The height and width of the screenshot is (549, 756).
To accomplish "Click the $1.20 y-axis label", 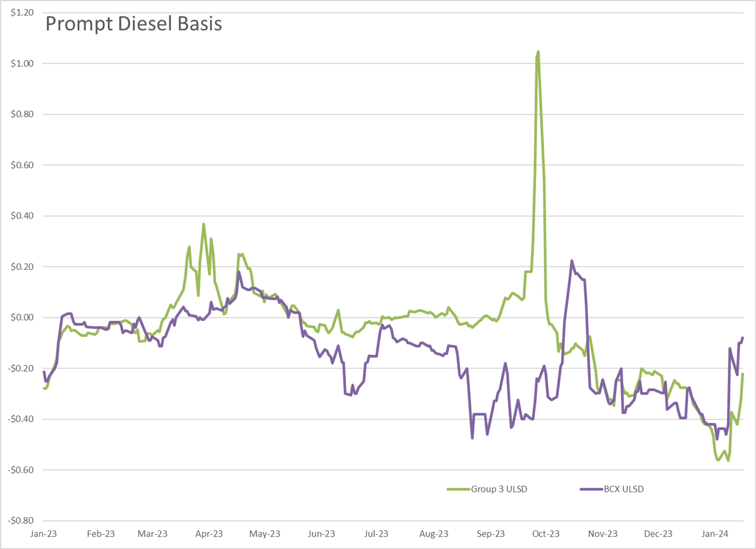I will [22, 13].
